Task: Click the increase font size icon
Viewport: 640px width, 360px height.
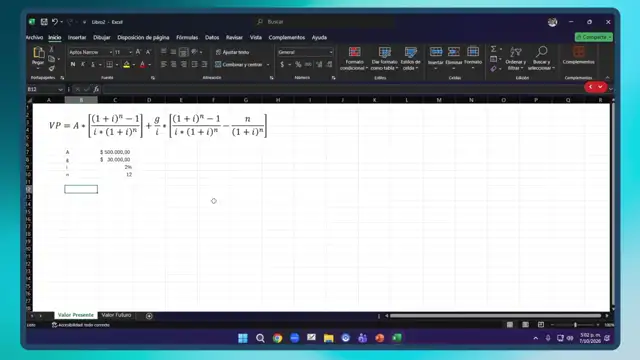Action: tap(138, 52)
